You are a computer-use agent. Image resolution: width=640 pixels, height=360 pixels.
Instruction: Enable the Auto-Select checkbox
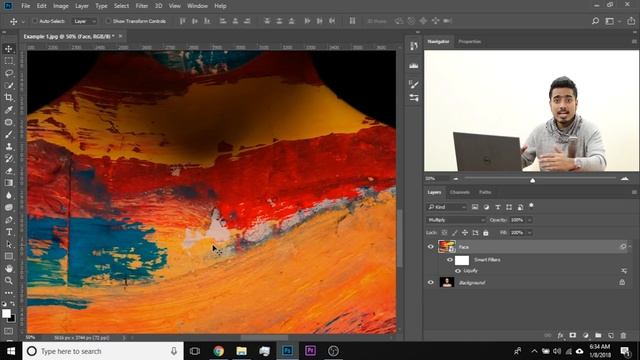tap(35, 21)
